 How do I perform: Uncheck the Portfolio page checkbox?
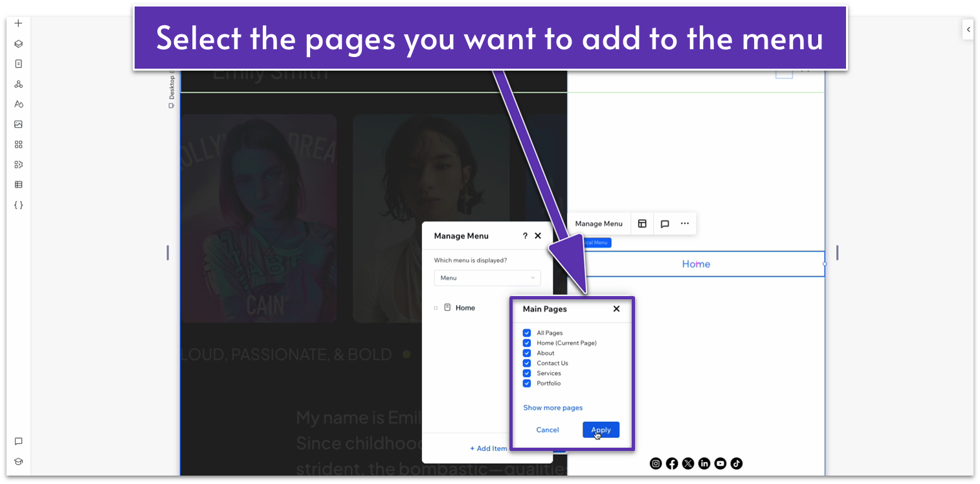tap(527, 383)
